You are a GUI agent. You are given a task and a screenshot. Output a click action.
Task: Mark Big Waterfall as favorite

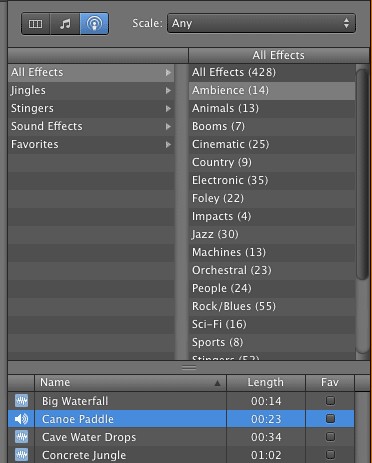[x=330, y=400]
